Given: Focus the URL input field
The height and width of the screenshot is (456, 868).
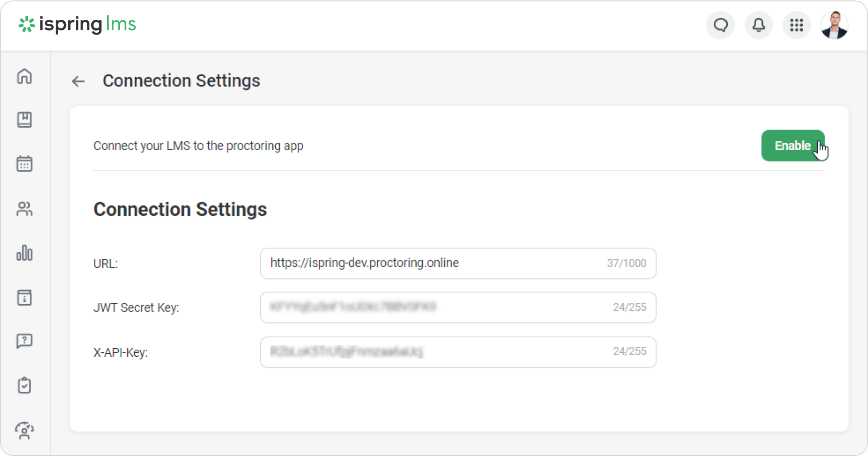Looking at the screenshot, I should (434, 263).
